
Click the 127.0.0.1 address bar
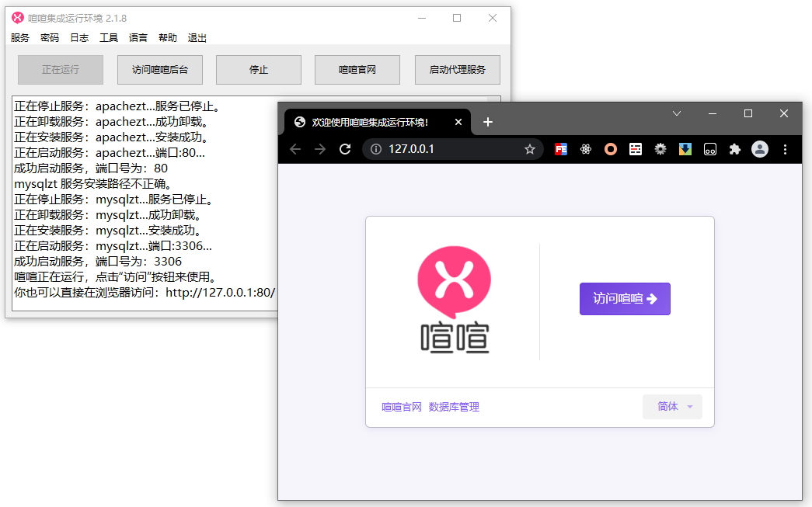pos(451,149)
